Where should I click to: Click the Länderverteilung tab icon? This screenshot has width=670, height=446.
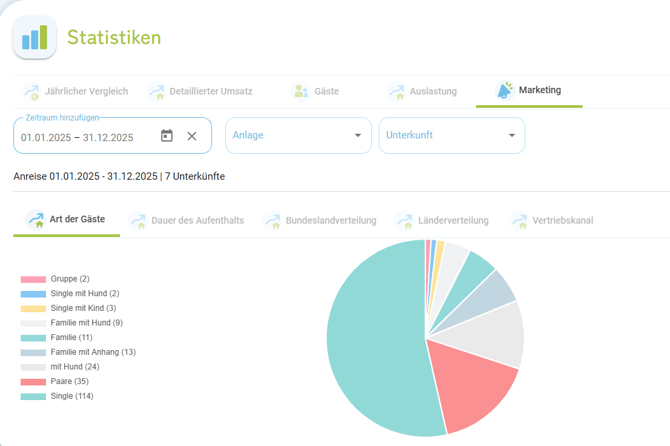[405, 220]
